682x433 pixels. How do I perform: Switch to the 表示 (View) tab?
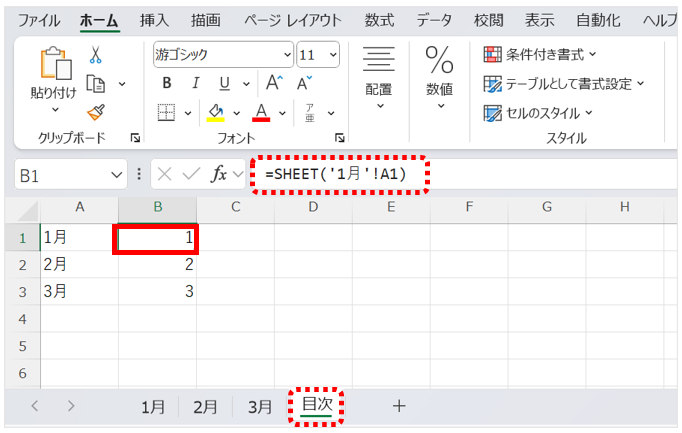click(x=539, y=20)
